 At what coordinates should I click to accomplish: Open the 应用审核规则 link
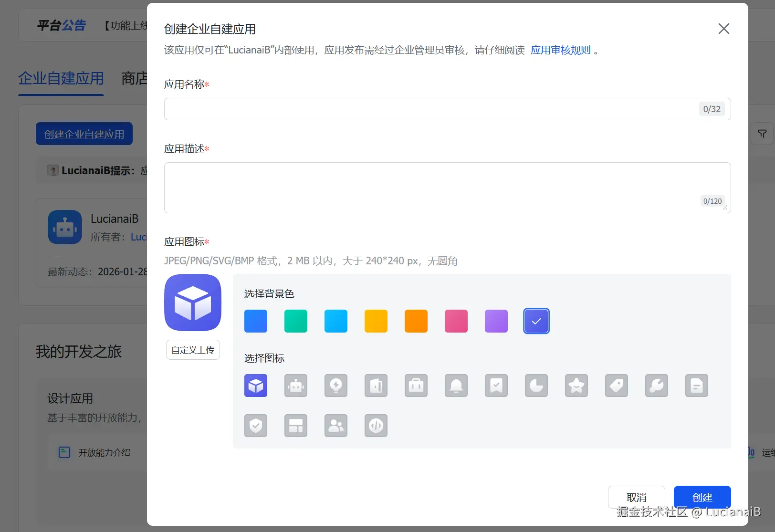pos(561,50)
